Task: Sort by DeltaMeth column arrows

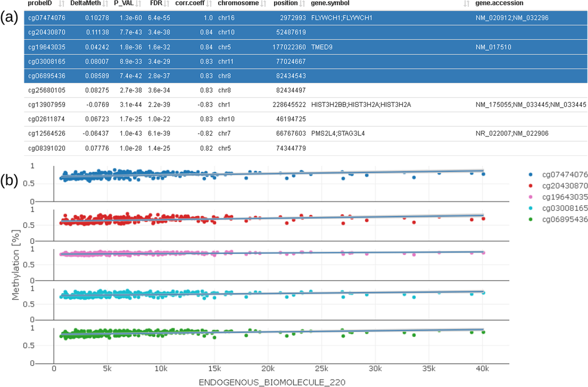Action: click(x=105, y=4)
